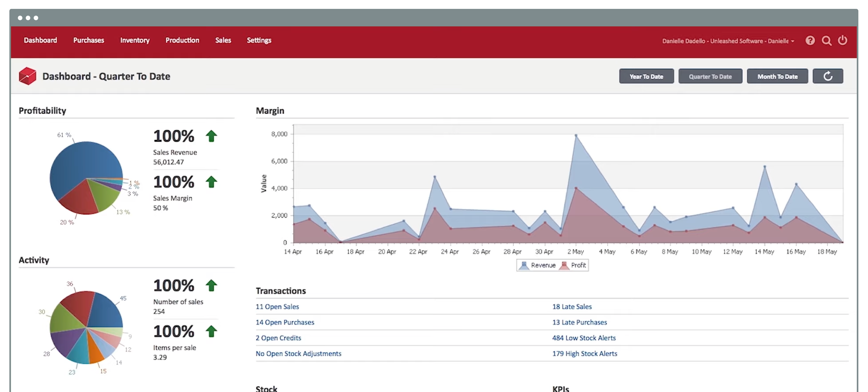This screenshot has height=392, width=868.
Task: Open search with the magnifier icon
Action: pyautogui.click(x=826, y=40)
